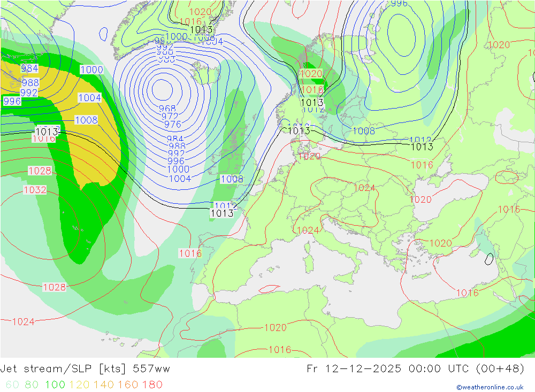
Task: Click the '160' knots legend value
Action: click(x=128, y=385)
